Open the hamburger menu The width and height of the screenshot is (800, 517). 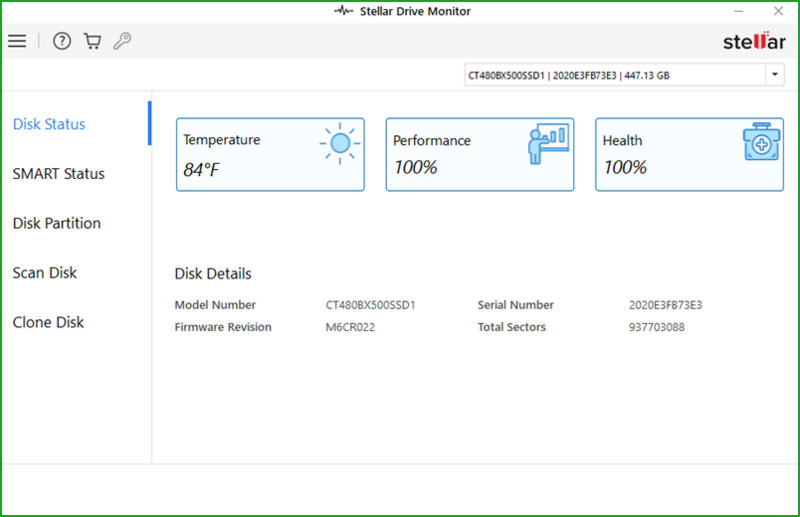tap(17, 41)
